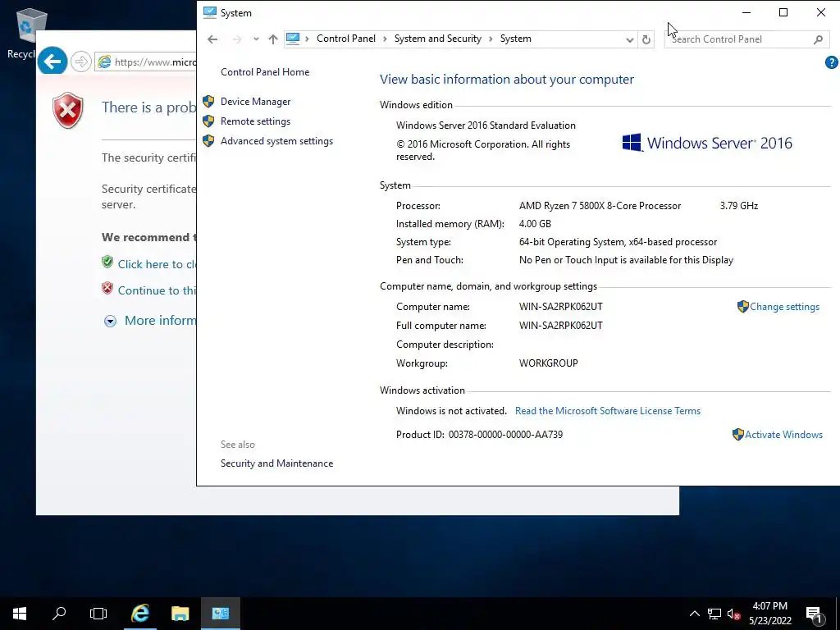Image resolution: width=840 pixels, height=630 pixels.
Task: Open Security and Maintenance link
Action: pyautogui.click(x=276, y=463)
